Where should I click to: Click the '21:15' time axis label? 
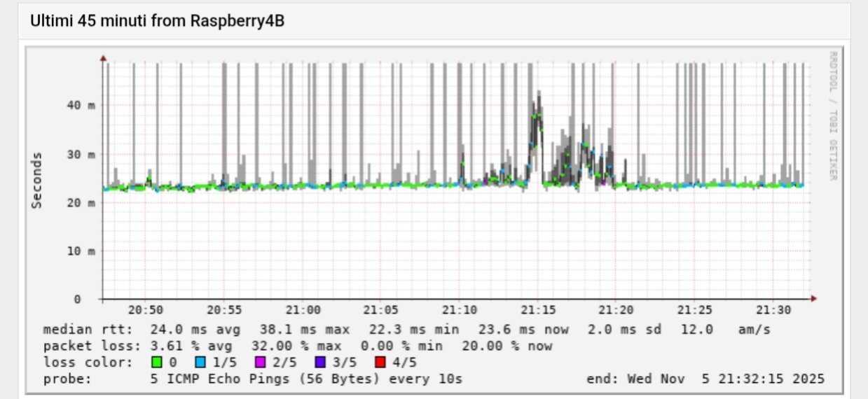[x=538, y=309]
